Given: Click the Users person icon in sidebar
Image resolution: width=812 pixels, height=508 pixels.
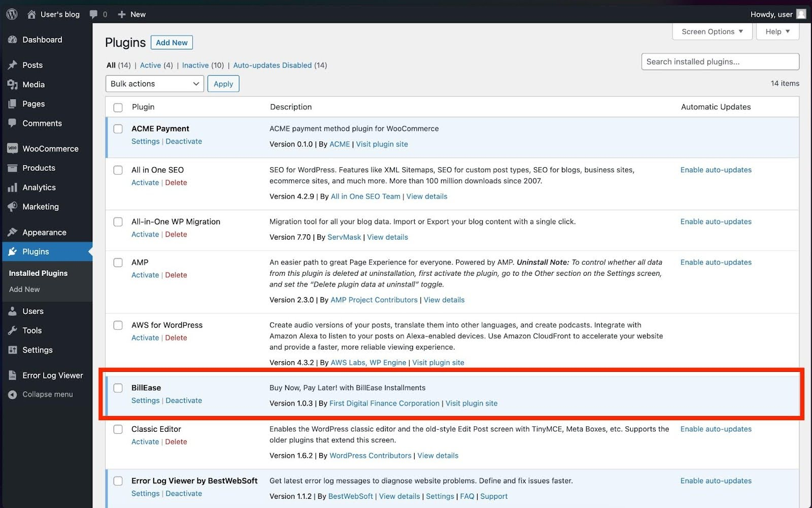Looking at the screenshot, I should click(13, 311).
